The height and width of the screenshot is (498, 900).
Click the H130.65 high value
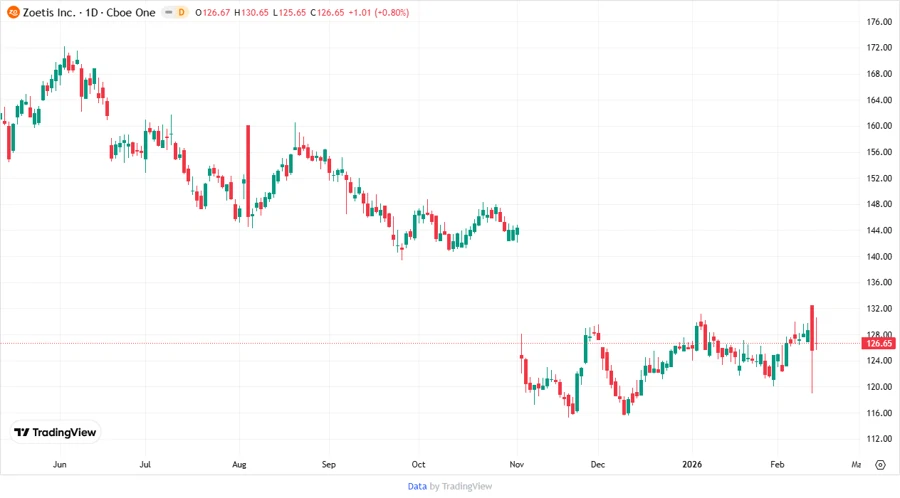251,12
